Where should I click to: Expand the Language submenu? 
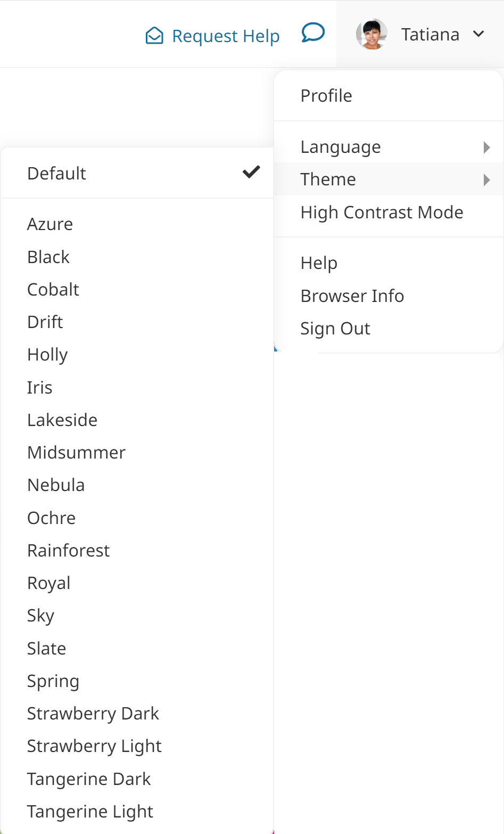[x=341, y=146]
